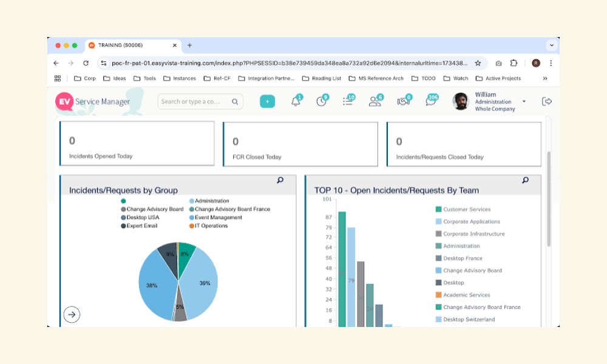Open the chat discussions icon with badge 205
607x364 pixels.
431,101
